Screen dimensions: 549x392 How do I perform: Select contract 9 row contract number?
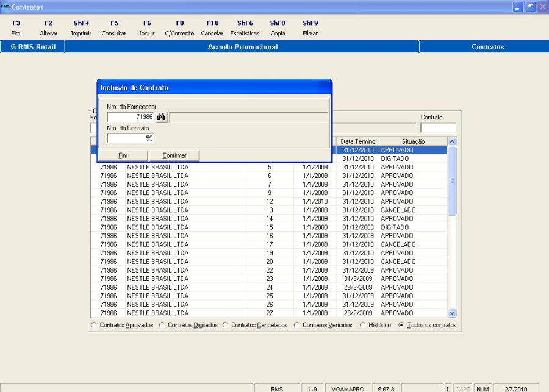tap(269, 193)
